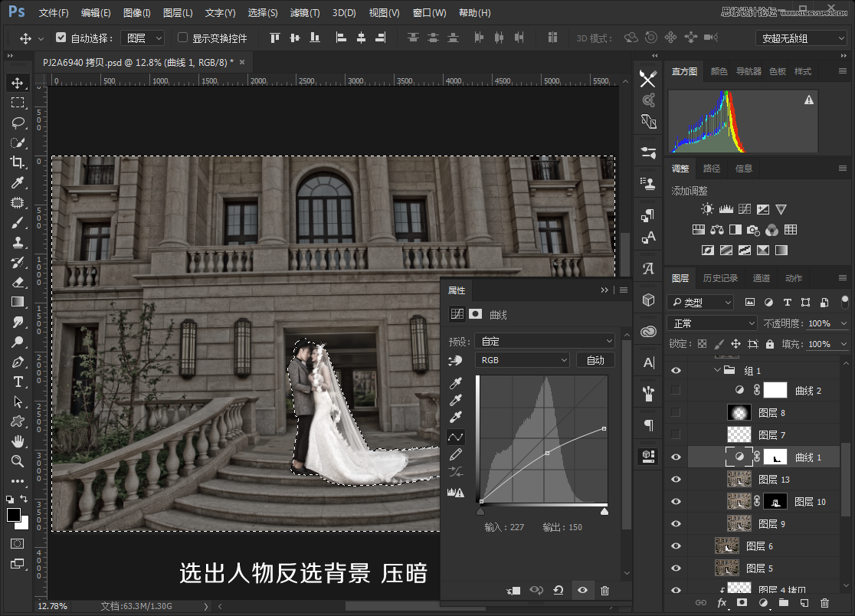Select the on-image targeted adjustment tool in Curves

point(456,435)
